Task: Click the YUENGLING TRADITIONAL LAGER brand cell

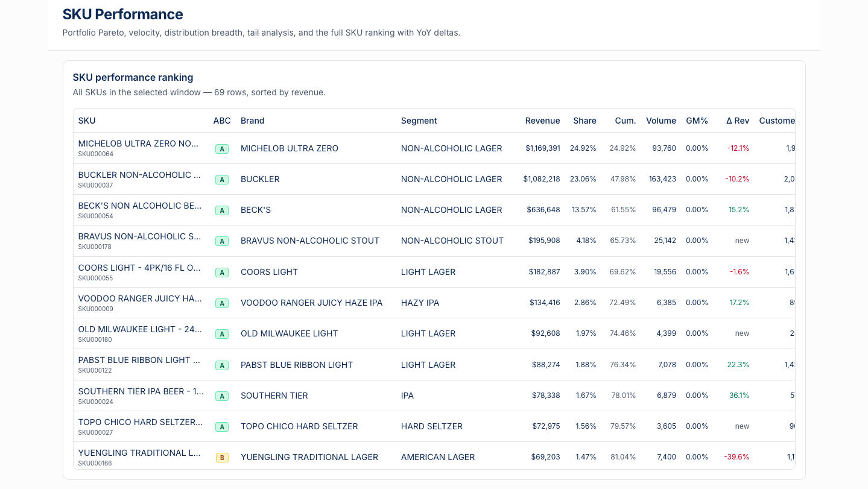Action: point(309,457)
